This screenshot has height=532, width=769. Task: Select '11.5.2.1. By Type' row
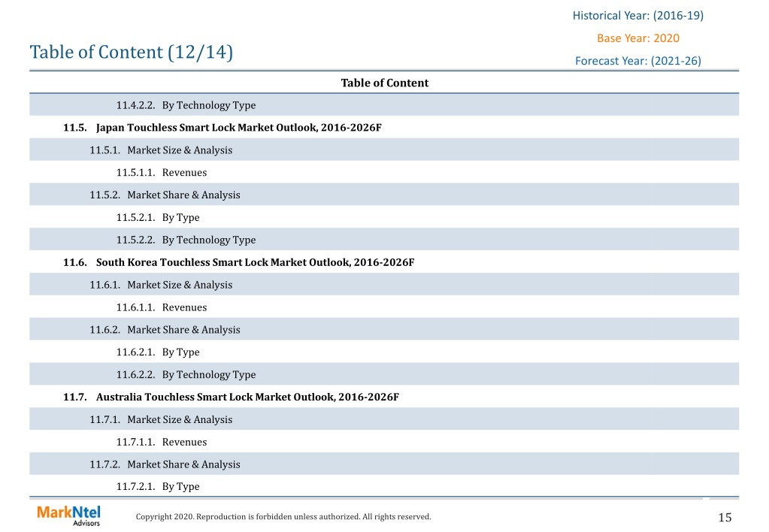point(384,217)
